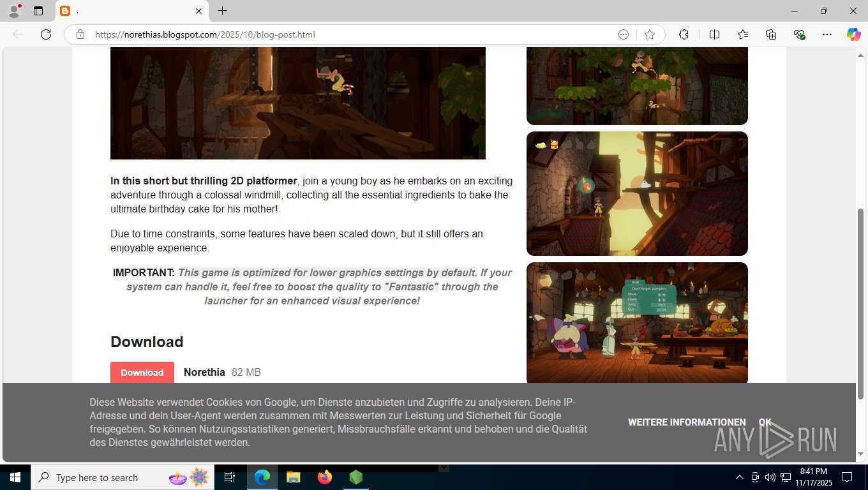Open a new tab with plus button
Screen dimensions: 868x490
point(222,11)
